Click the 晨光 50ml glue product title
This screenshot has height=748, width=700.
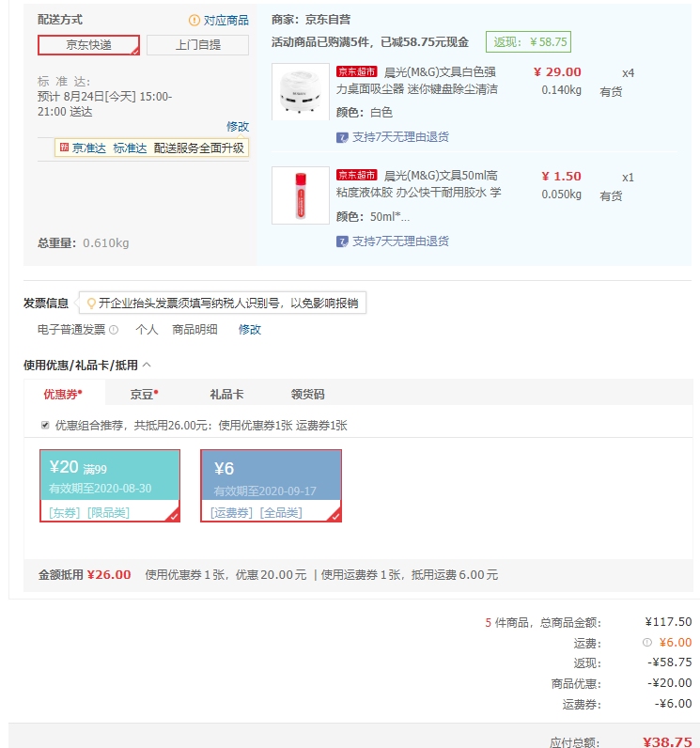click(419, 184)
